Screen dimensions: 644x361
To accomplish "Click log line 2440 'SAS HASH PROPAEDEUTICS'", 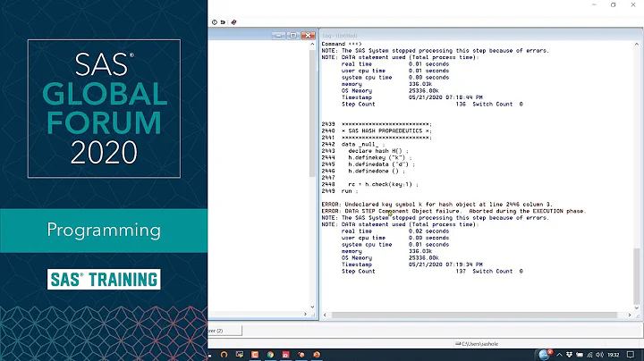I will 377,130.
